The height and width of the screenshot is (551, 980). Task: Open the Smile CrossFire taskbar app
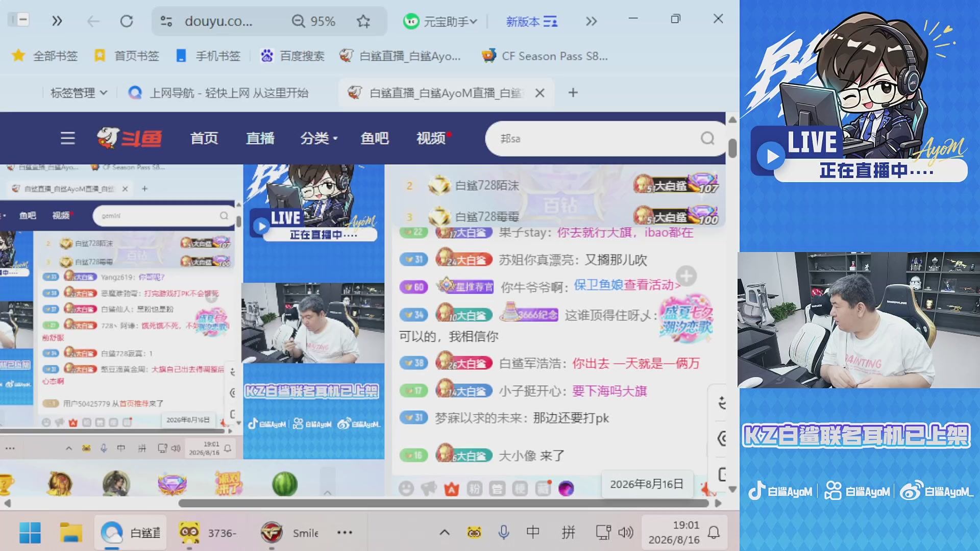(x=289, y=533)
